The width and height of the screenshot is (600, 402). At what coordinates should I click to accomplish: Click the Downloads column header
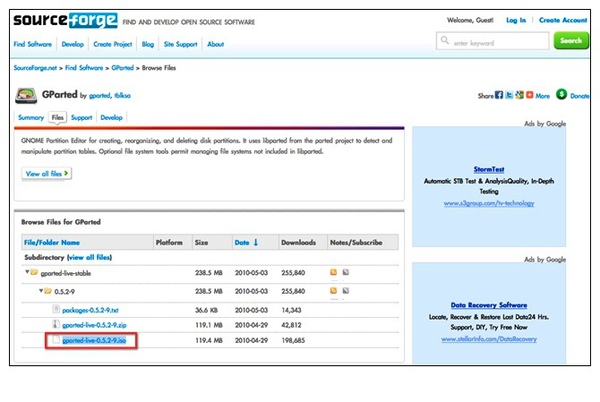(298, 243)
